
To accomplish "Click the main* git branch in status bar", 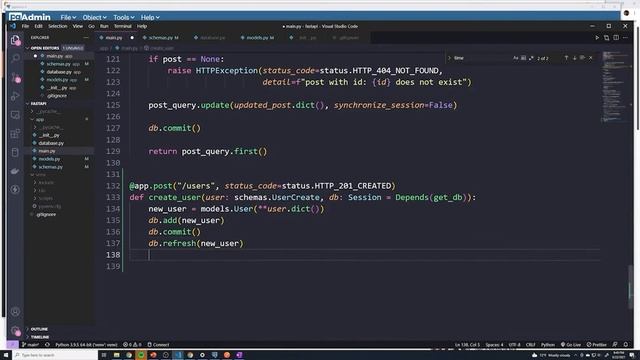I will [31, 345].
